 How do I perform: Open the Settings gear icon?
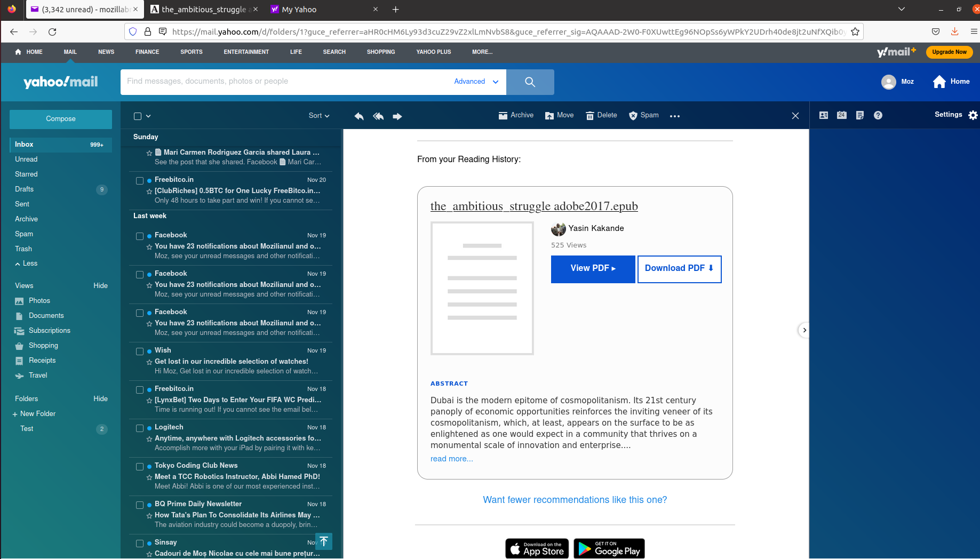click(973, 115)
